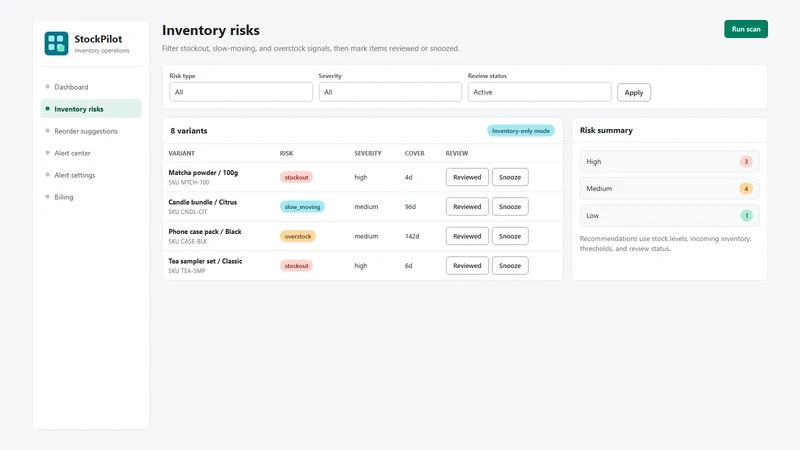
Task: Click the Matcha powder / 100g name
Action: tap(203, 172)
